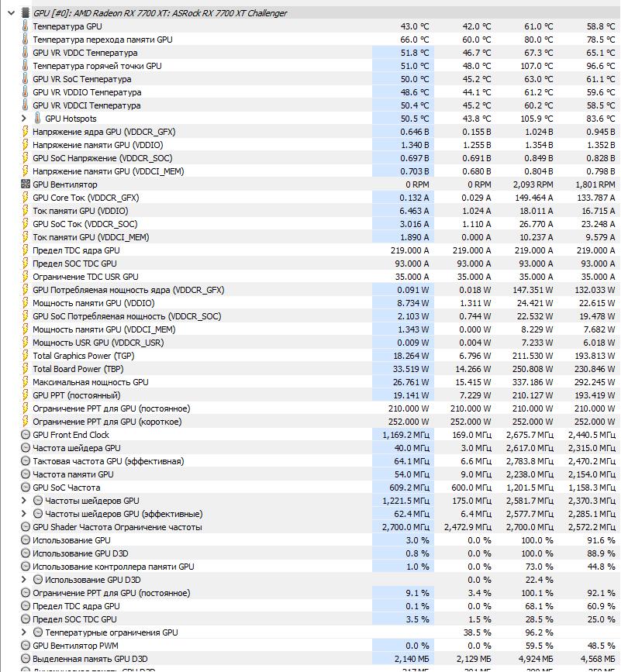
Task: Expand Температурные ограничения GPU group
Action: 24,632
